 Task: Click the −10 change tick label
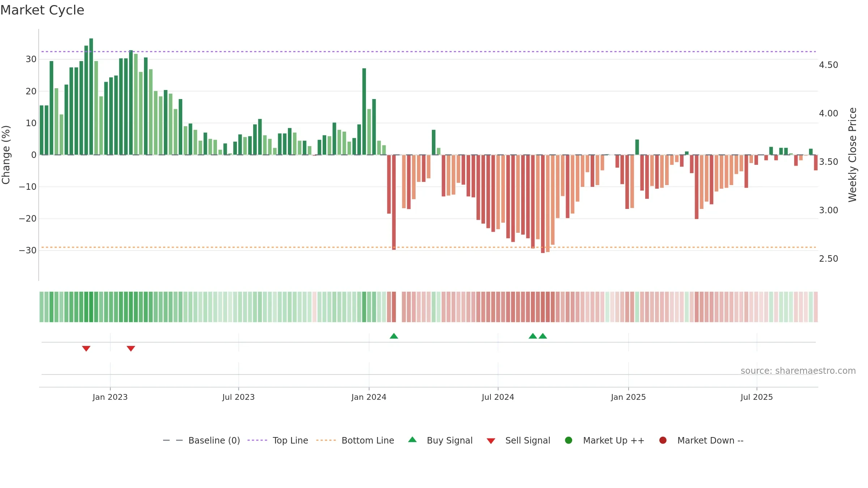tap(28, 187)
